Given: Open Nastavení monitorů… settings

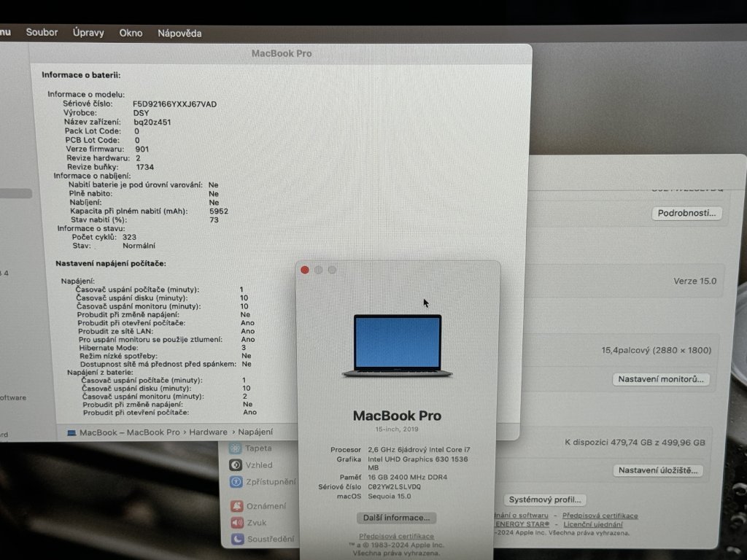Looking at the screenshot, I should (x=660, y=379).
